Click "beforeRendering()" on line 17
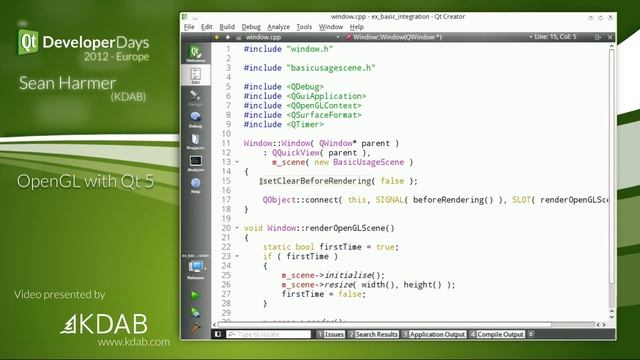 click(453, 200)
